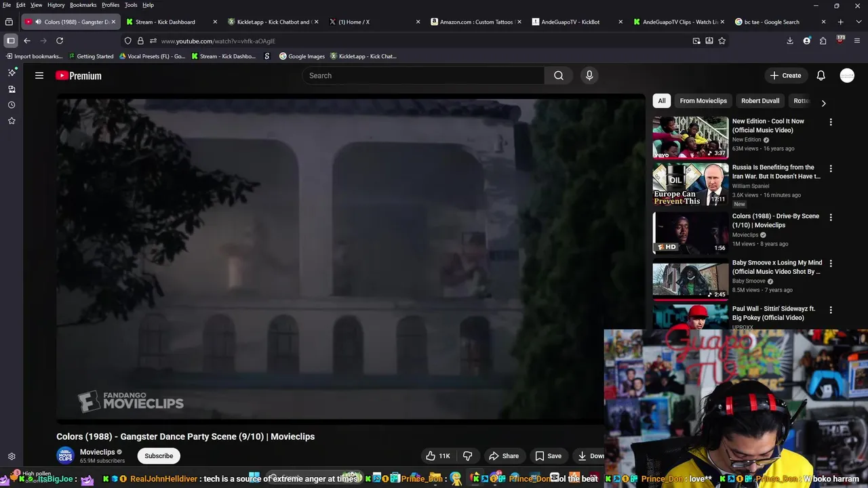Image resolution: width=868 pixels, height=488 pixels.
Task: Click the Create button
Action: coord(786,76)
